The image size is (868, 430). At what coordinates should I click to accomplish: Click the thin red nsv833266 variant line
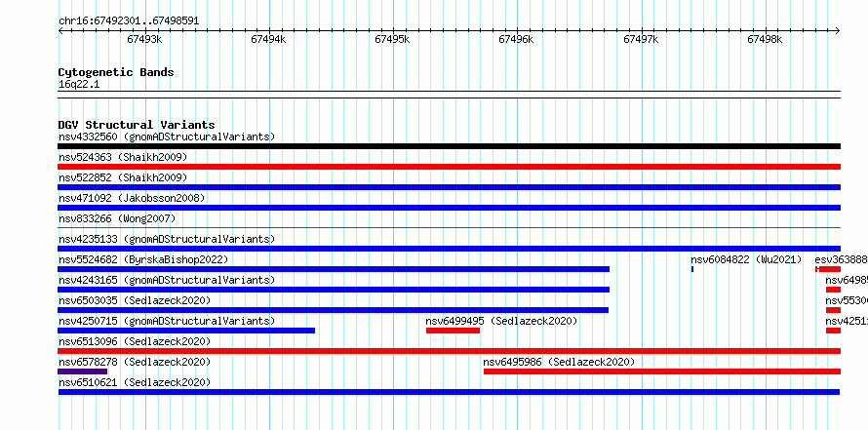(449, 227)
